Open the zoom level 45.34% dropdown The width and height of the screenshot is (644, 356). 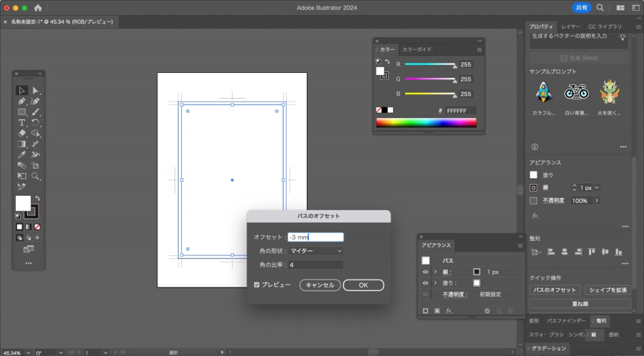pyautogui.click(x=28, y=353)
